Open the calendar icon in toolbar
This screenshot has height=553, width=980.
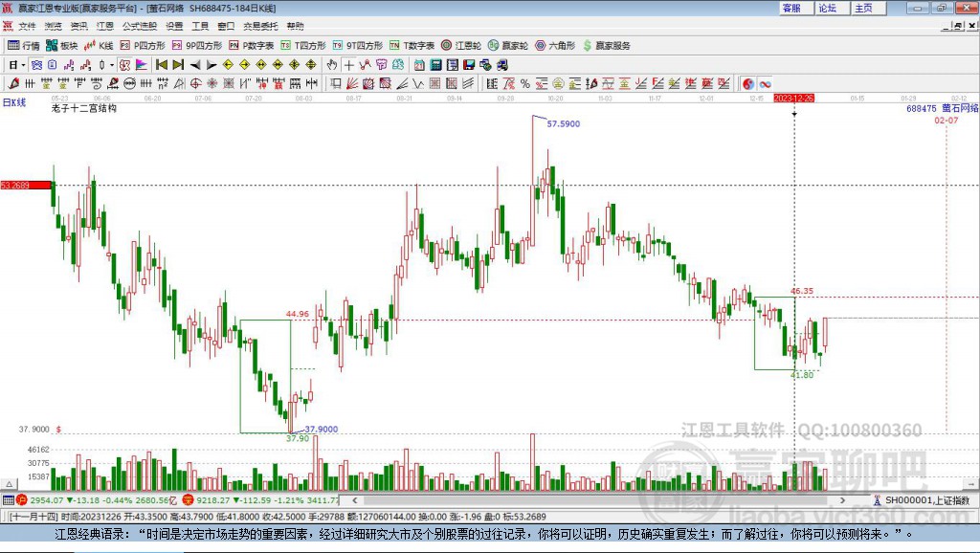coord(419,64)
